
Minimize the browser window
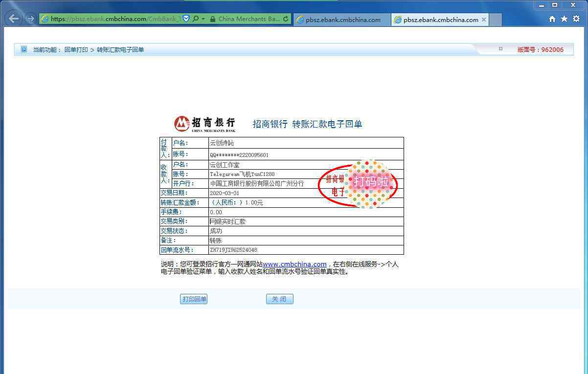pyautogui.click(x=542, y=5)
